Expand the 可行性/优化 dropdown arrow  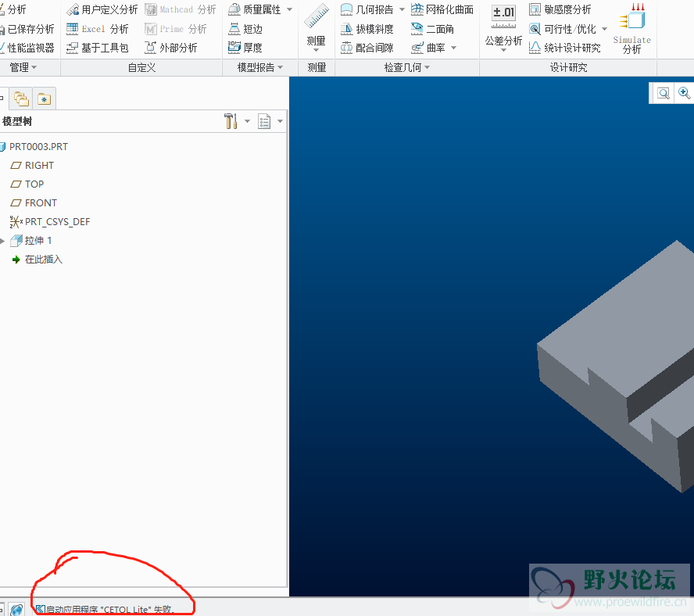[605, 29]
